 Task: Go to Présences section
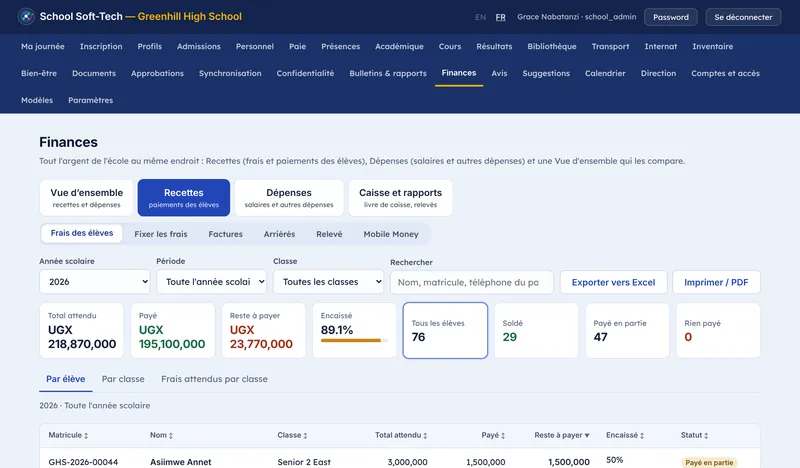(340, 46)
